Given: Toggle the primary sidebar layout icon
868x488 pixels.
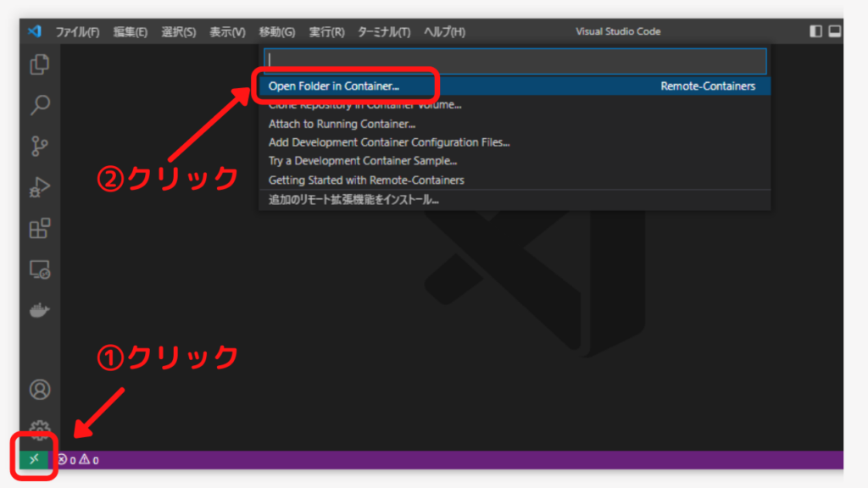Looking at the screenshot, I should click(815, 31).
